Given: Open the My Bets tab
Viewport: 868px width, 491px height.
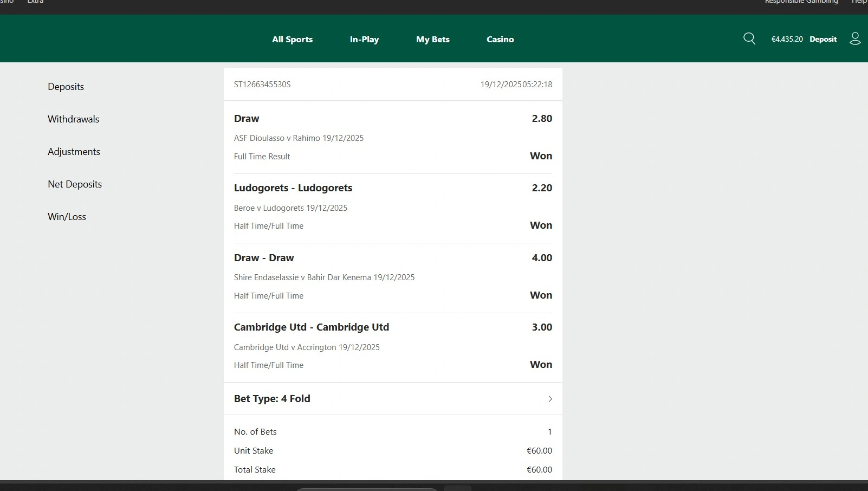Looking at the screenshot, I should [x=432, y=39].
